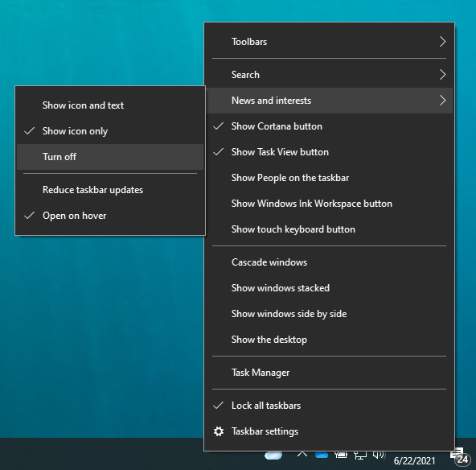Choose Show icon only option

point(110,131)
